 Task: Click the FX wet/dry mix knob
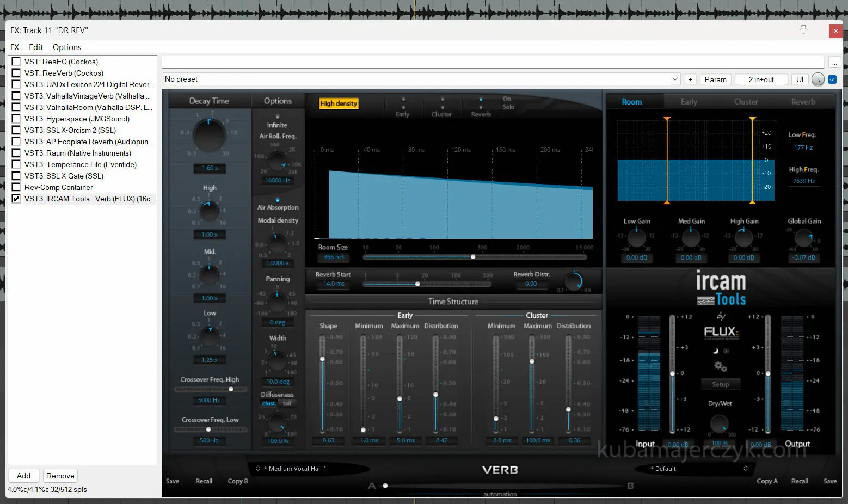click(818, 79)
